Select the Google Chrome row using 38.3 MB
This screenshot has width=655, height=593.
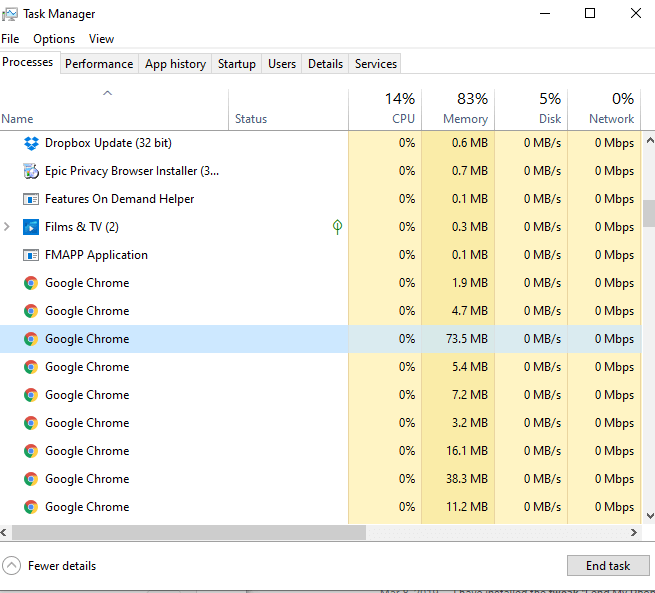point(87,479)
